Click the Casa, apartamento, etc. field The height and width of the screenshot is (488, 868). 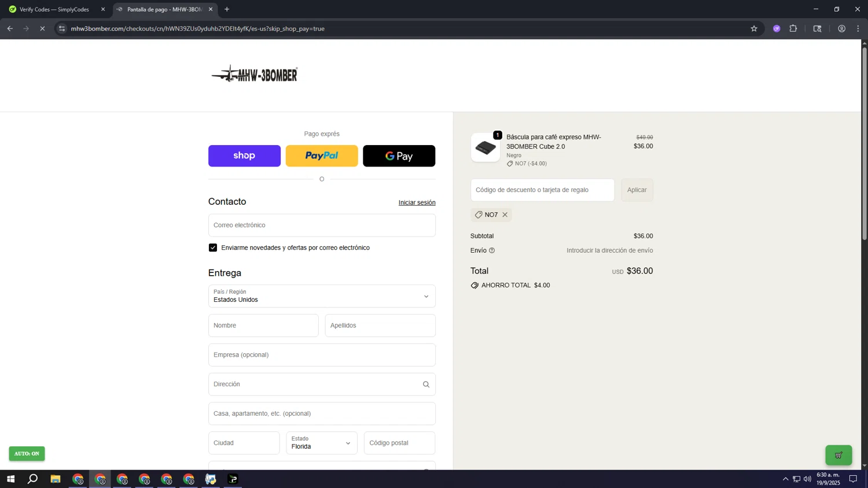(322, 413)
